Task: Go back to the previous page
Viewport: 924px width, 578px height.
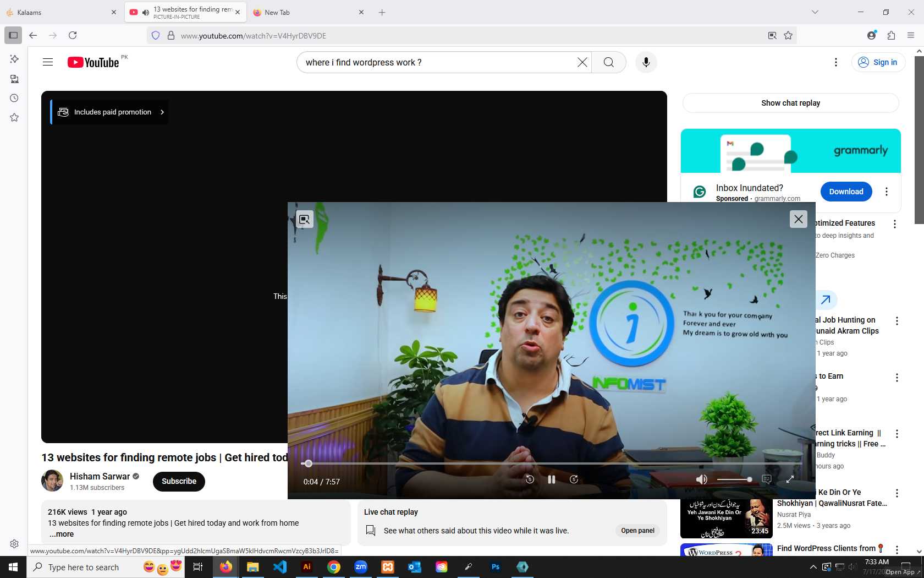Action: coord(33,35)
